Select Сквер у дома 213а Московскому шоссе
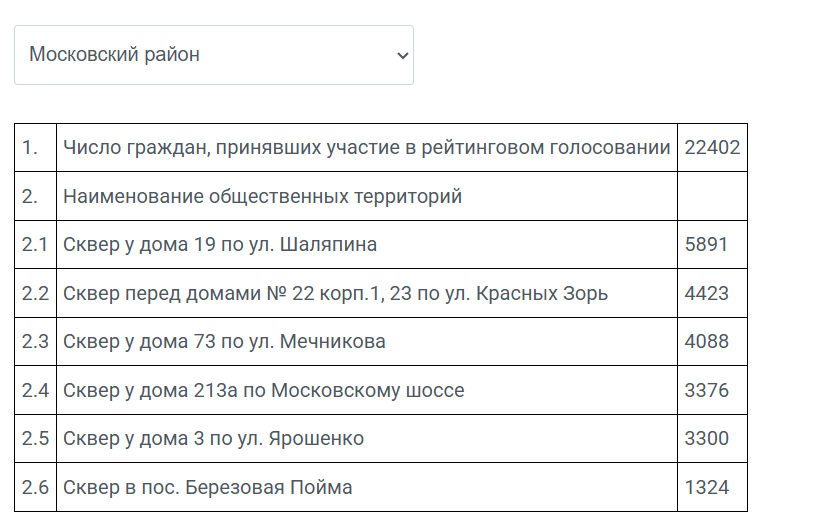The width and height of the screenshot is (819, 519). pos(264,391)
